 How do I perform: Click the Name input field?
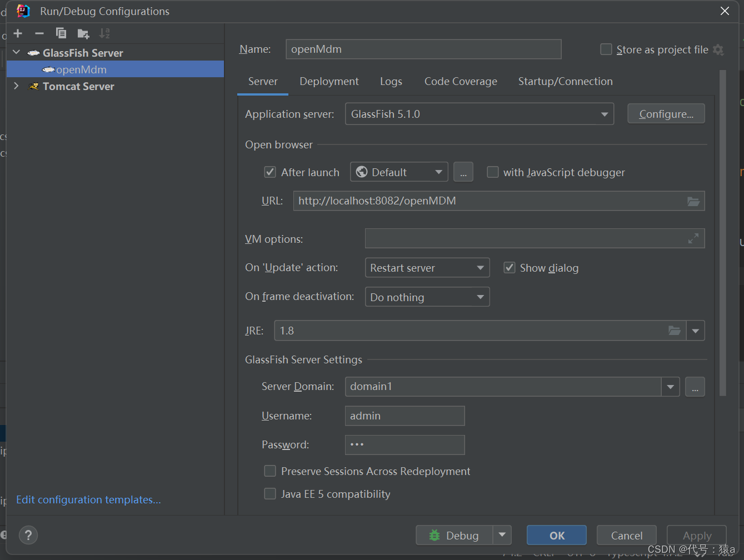click(x=423, y=49)
